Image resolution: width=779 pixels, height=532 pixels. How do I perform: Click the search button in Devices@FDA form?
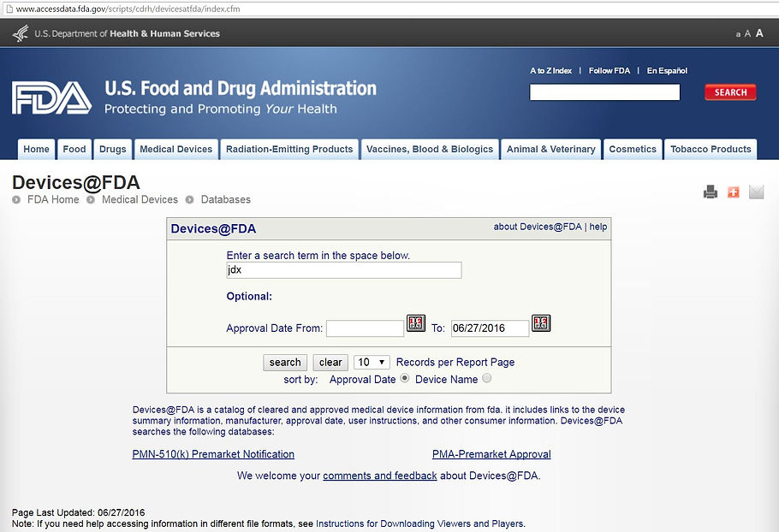pyautogui.click(x=285, y=363)
